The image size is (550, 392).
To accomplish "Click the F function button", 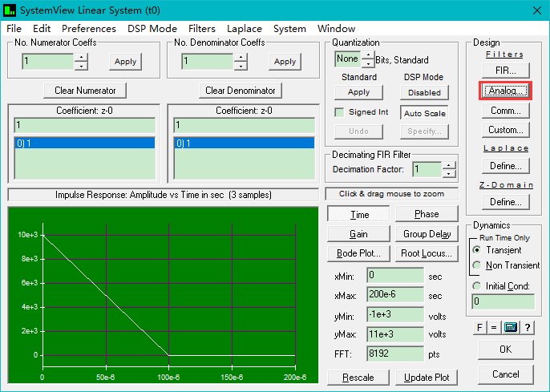I will pyautogui.click(x=479, y=328).
